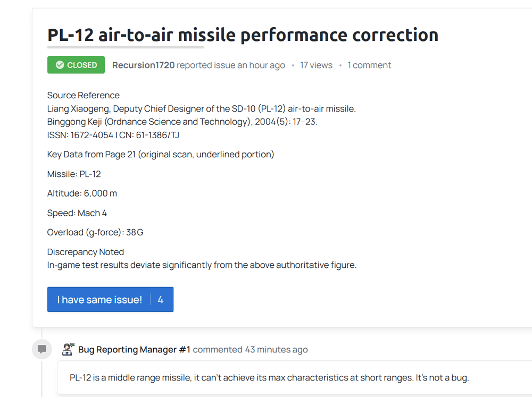The width and height of the screenshot is (532, 397).
Task: Click the "Discrepancy Noted" heading text
Action: [86, 252]
